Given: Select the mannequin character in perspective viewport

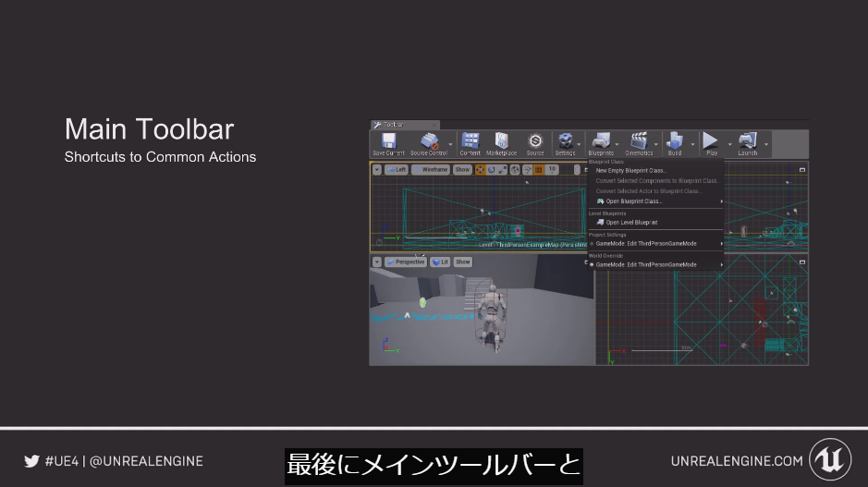Looking at the screenshot, I should tap(492, 320).
